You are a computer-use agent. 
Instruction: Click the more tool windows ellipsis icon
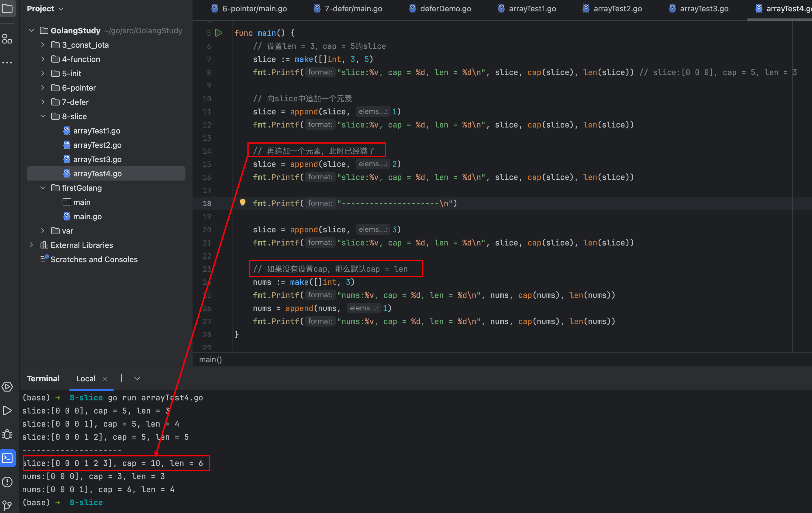[7, 63]
